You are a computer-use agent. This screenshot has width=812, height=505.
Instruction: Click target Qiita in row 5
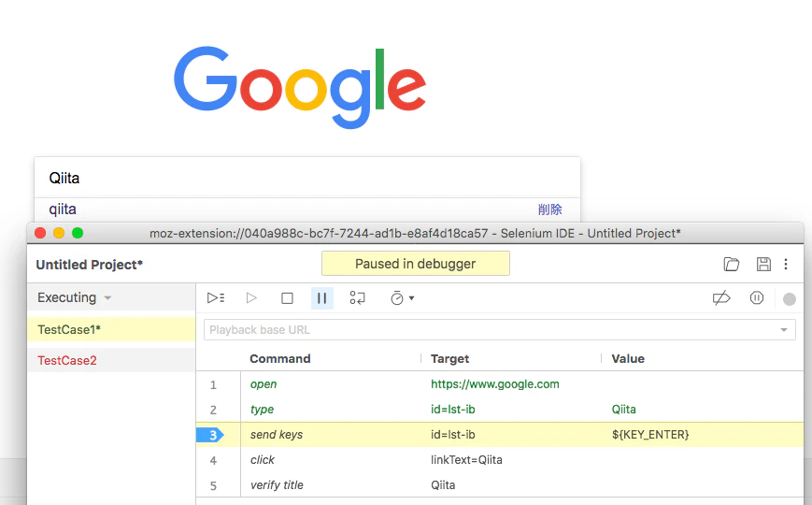tap(443, 485)
